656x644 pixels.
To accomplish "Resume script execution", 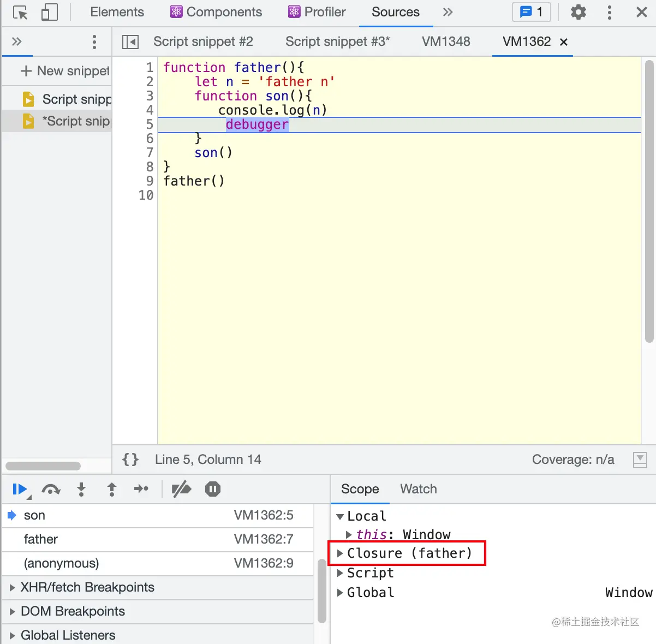I will pyautogui.click(x=20, y=490).
